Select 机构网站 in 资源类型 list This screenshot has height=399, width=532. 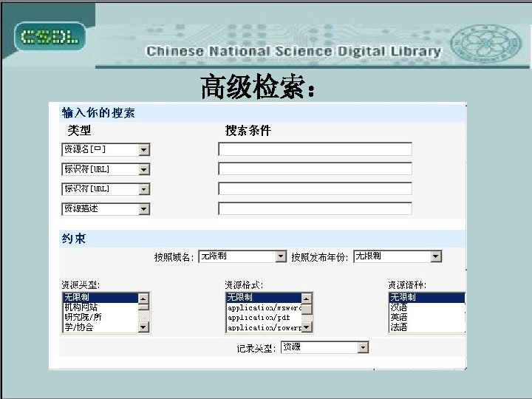pos(100,307)
